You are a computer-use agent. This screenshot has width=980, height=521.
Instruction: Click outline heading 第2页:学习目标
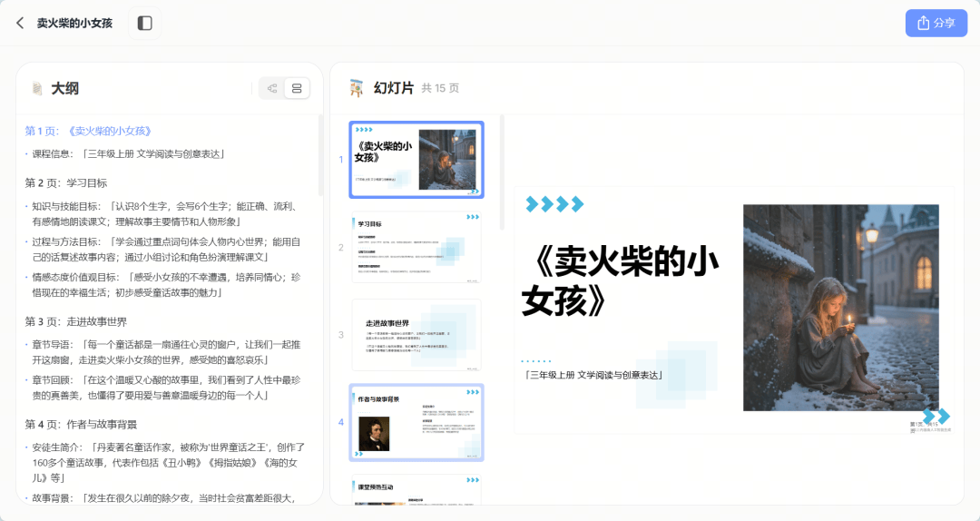coord(66,182)
